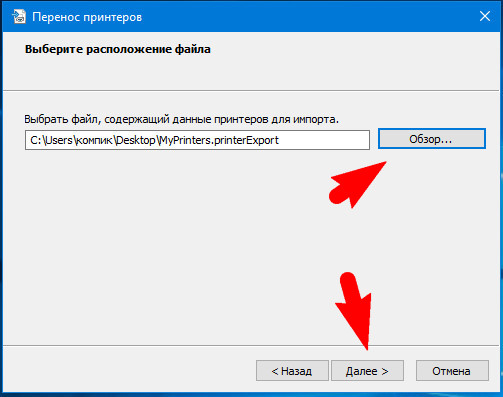
Task: Click the Перенос принтеров title text
Action: click(x=87, y=17)
